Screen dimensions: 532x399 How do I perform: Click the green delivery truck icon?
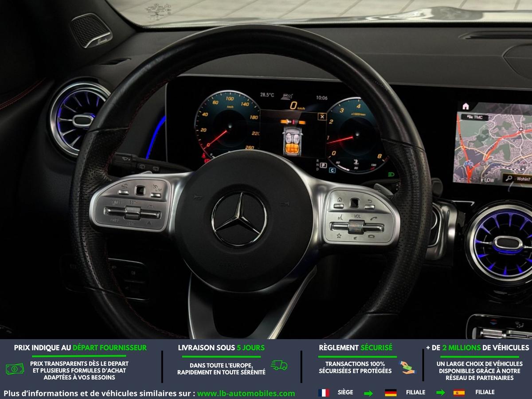279,365
